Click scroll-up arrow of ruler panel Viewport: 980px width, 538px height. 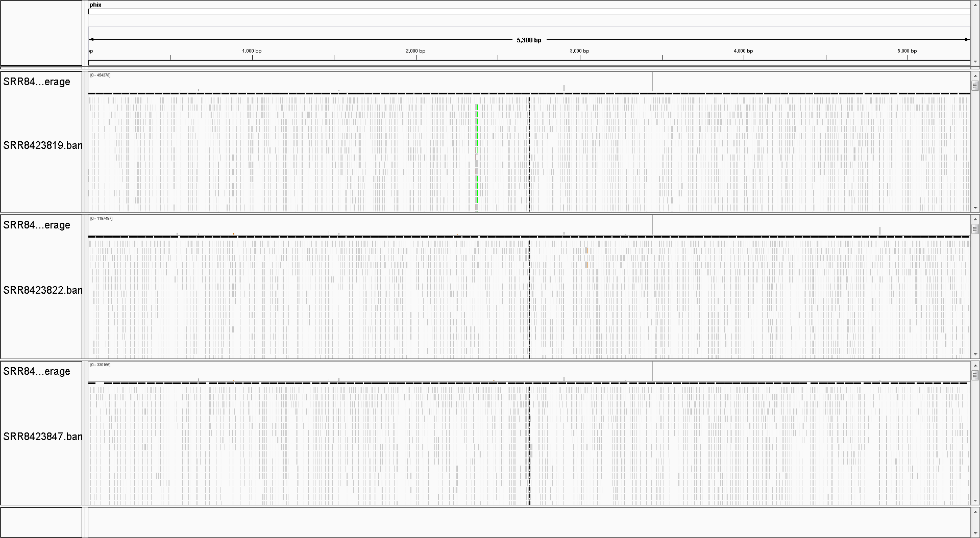(975, 4)
